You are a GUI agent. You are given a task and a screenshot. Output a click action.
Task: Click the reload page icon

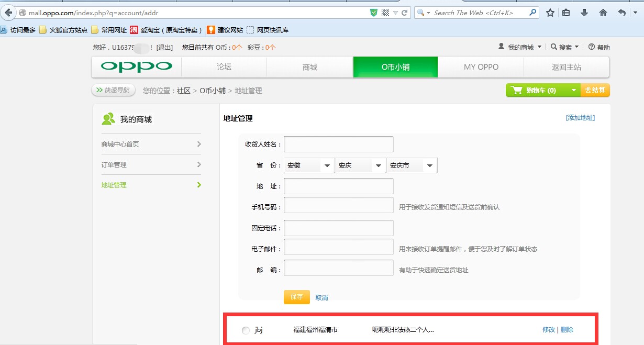point(404,13)
